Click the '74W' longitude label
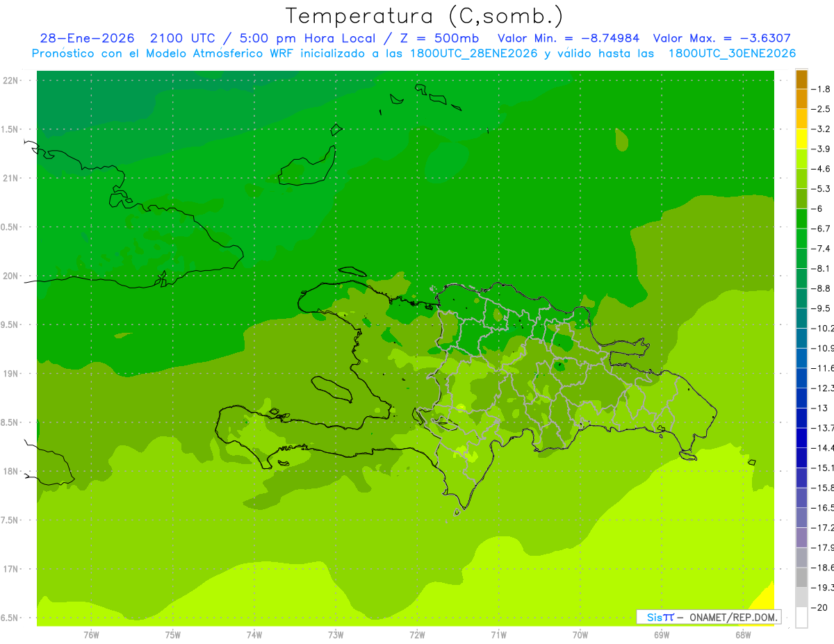 click(x=254, y=634)
